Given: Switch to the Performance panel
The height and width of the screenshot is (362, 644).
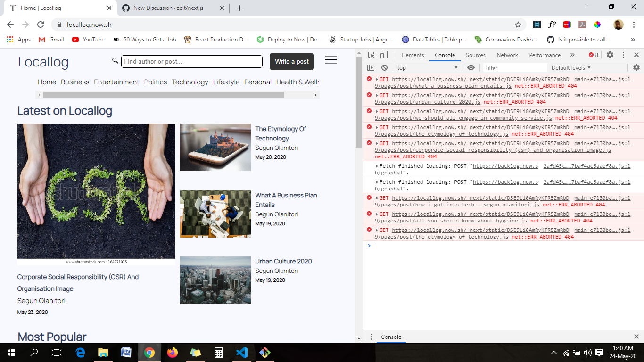Looking at the screenshot, I should 545,55.
